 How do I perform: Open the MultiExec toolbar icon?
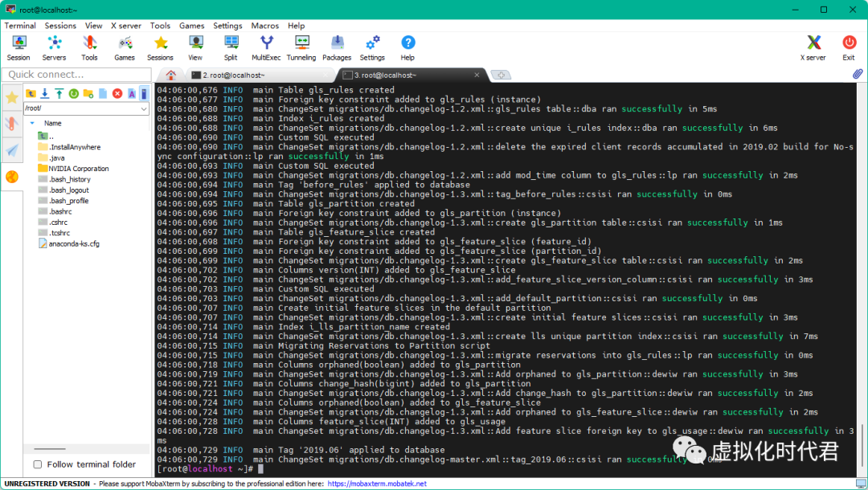coord(266,47)
